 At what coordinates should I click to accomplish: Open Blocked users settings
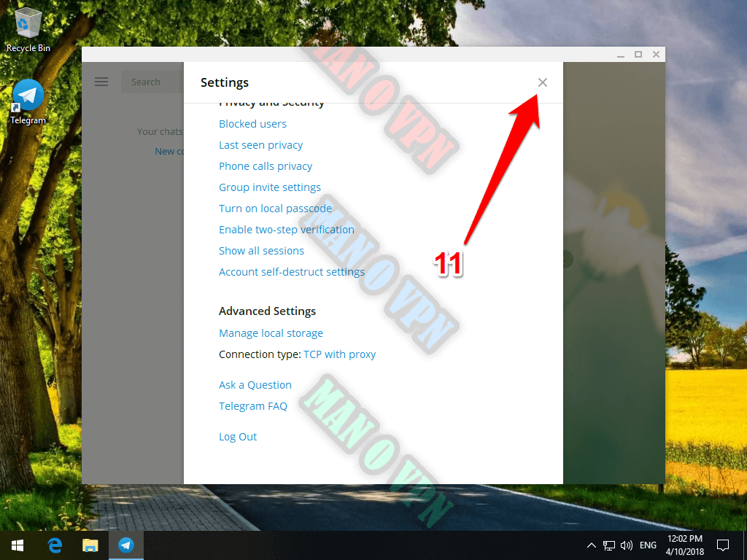(x=252, y=124)
